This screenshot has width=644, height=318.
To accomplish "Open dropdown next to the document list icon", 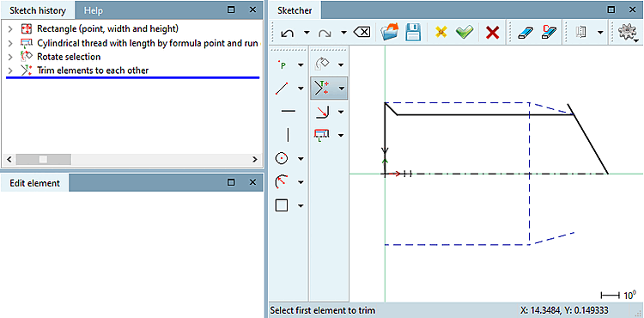I will [600, 33].
